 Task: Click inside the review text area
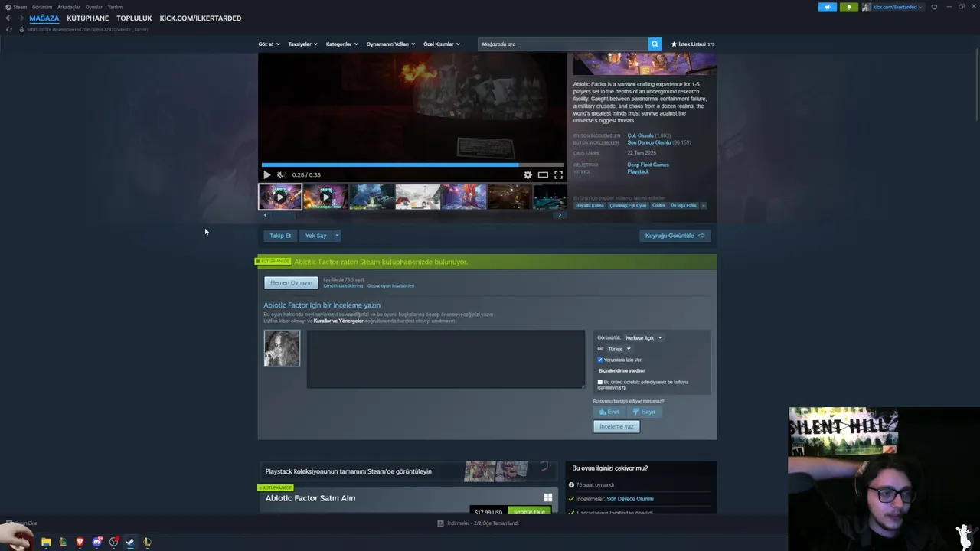446,359
